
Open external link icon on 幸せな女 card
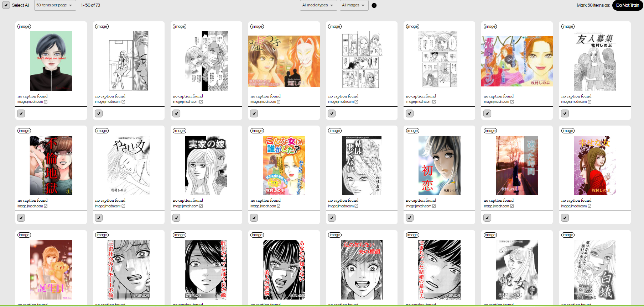coord(590,206)
